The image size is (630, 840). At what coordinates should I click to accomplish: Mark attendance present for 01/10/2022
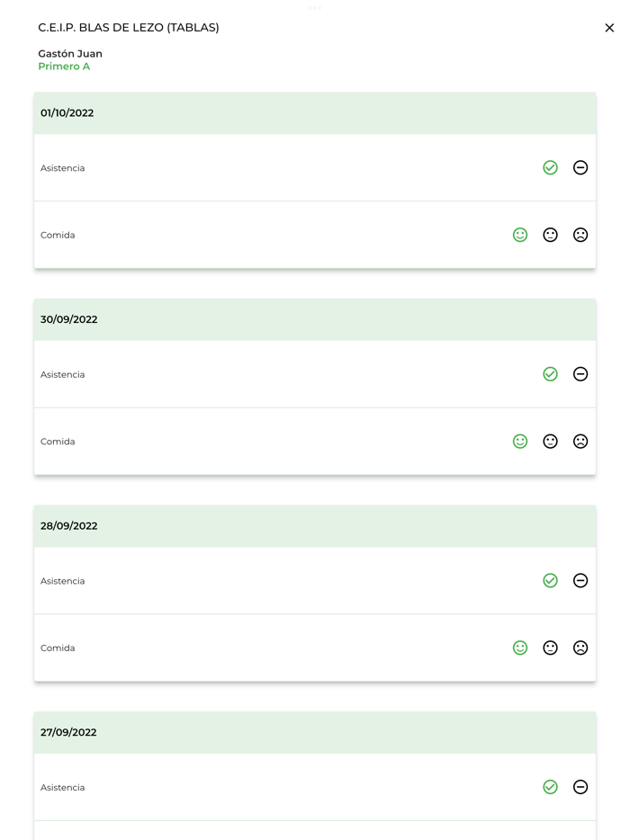point(550,167)
